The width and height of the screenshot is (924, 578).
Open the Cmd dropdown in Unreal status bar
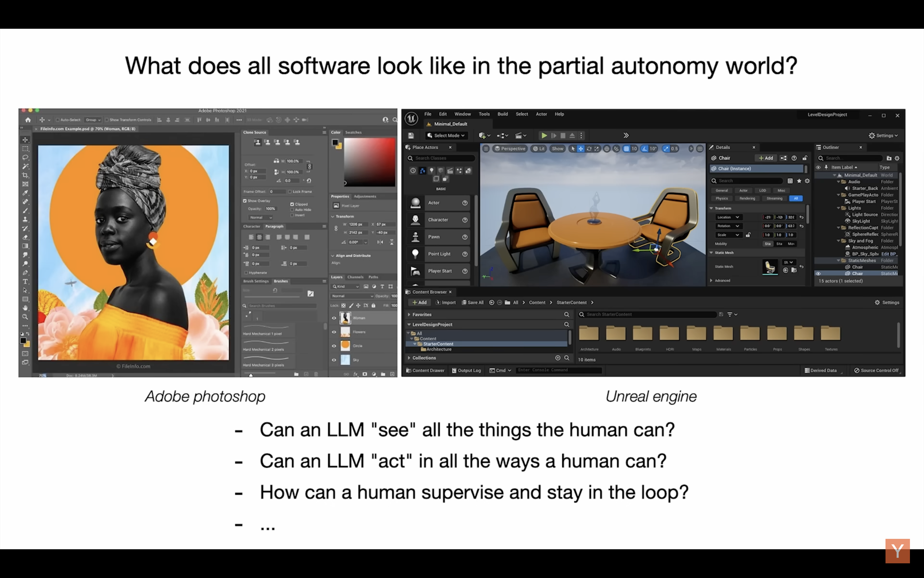point(500,370)
